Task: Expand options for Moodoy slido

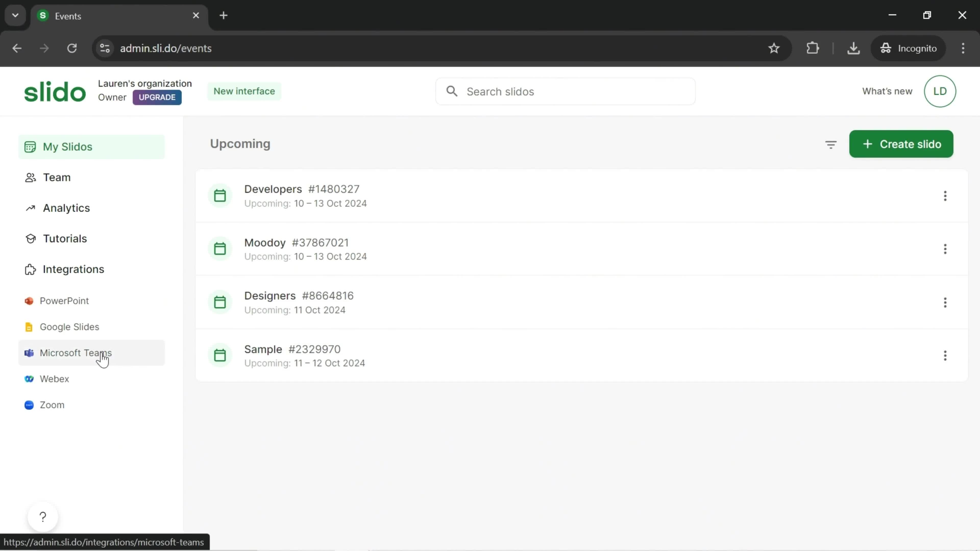Action: 945,249
